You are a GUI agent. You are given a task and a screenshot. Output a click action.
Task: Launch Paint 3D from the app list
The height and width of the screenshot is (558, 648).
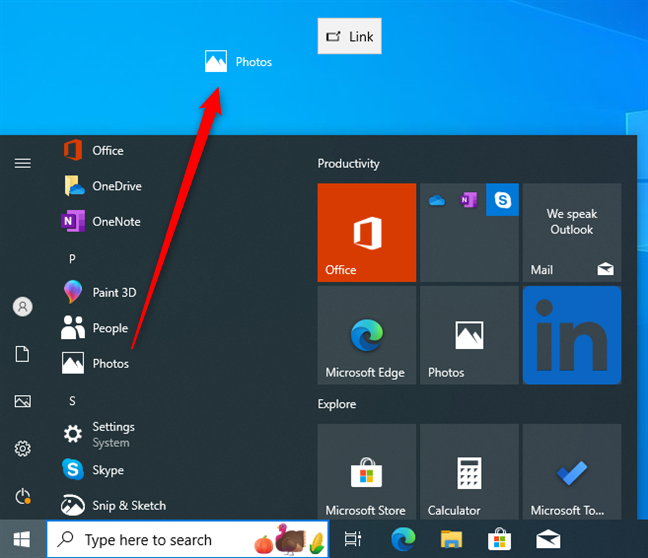point(100,292)
